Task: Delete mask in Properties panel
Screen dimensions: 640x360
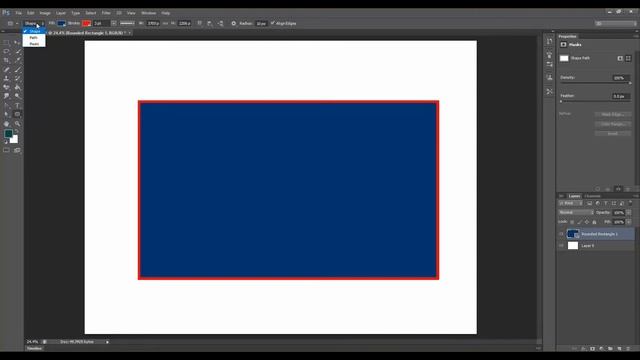Action: pos(628,189)
